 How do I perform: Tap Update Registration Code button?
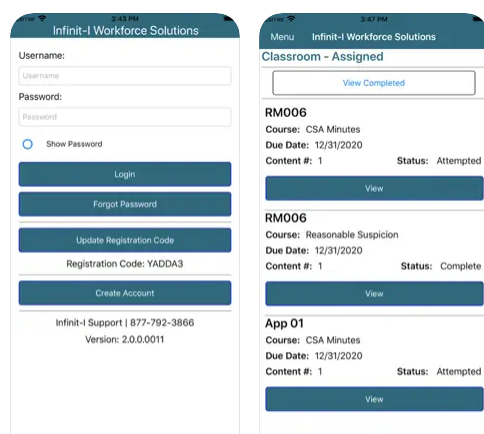[x=125, y=240]
